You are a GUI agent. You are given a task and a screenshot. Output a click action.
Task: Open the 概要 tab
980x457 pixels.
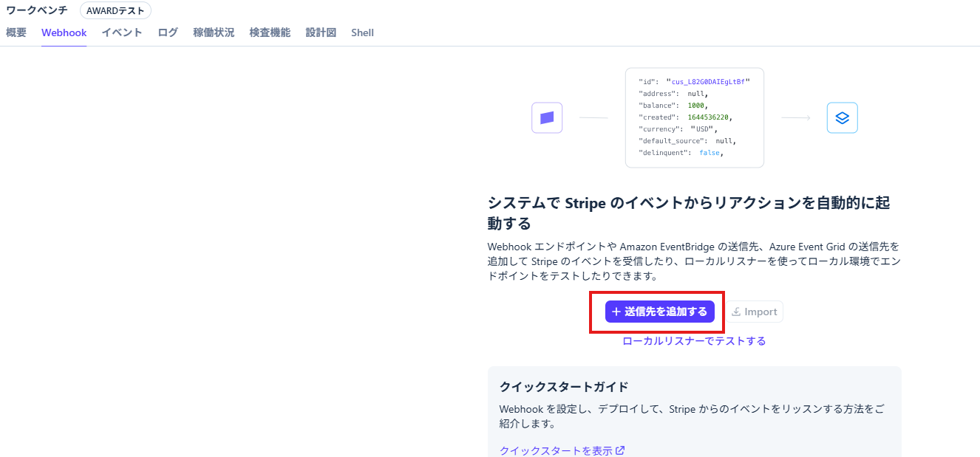[16, 32]
